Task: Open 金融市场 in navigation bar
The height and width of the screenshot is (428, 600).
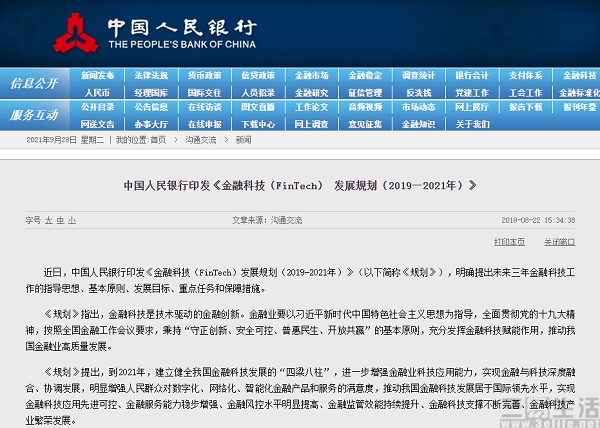Action: click(x=311, y=75)
